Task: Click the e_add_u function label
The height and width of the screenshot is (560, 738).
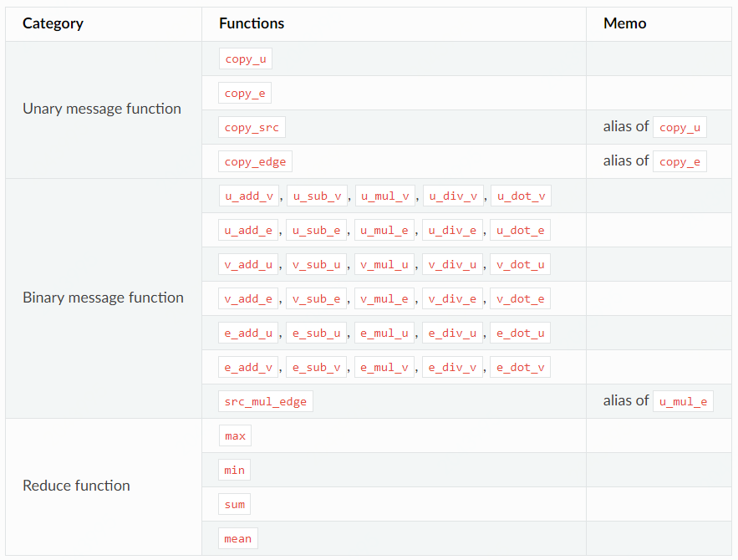Action: point(249,333)
